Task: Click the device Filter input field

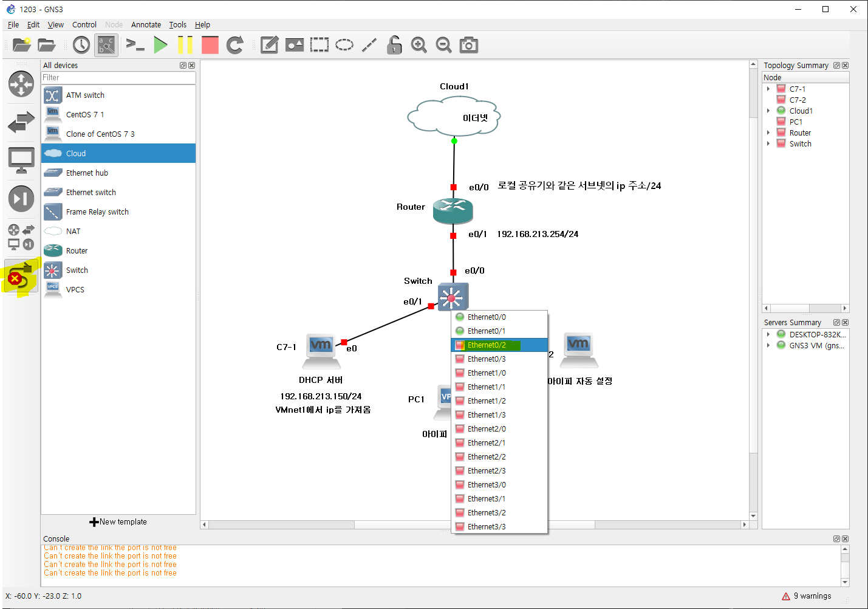Action: click(x=118, y=78)
